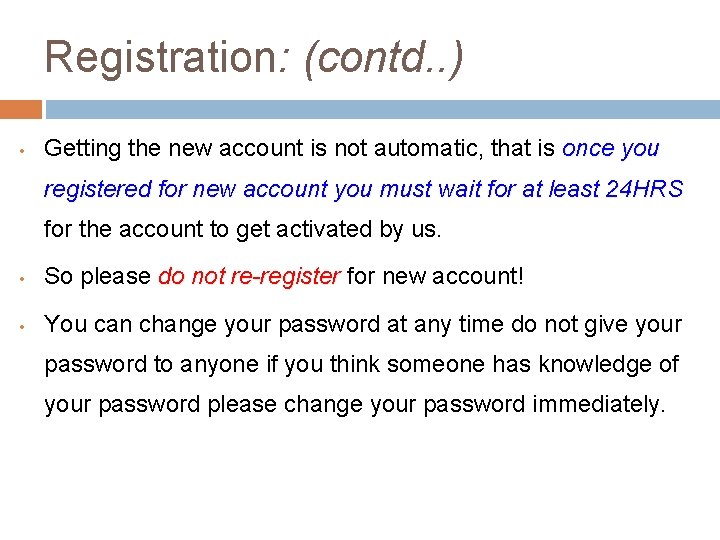Viewport: 720px width, 540px height.
Task: Click the word 'immediately' in last line
Action: point(596,405)
